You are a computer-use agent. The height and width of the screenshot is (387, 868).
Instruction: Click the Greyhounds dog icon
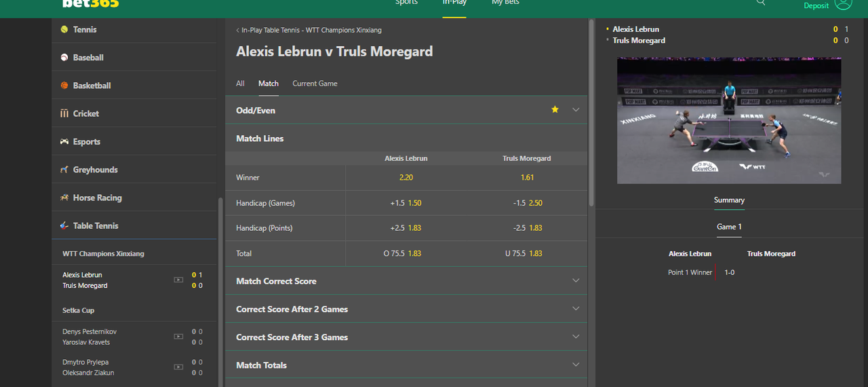64,170
